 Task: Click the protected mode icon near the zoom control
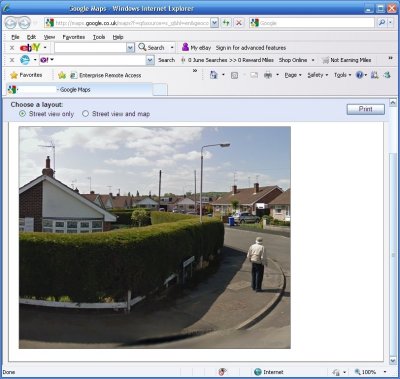(x=337, y=372)
